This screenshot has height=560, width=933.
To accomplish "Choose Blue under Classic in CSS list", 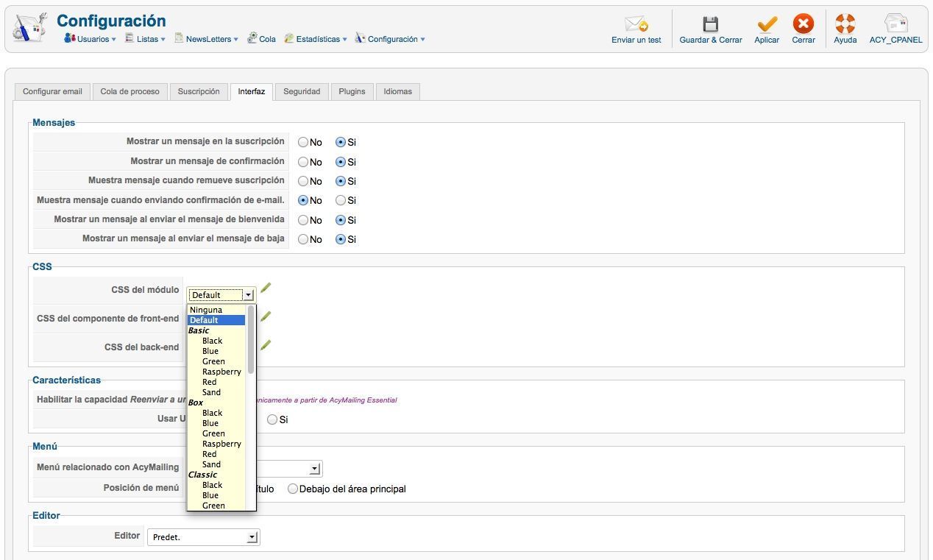I will tap(216, 495).
